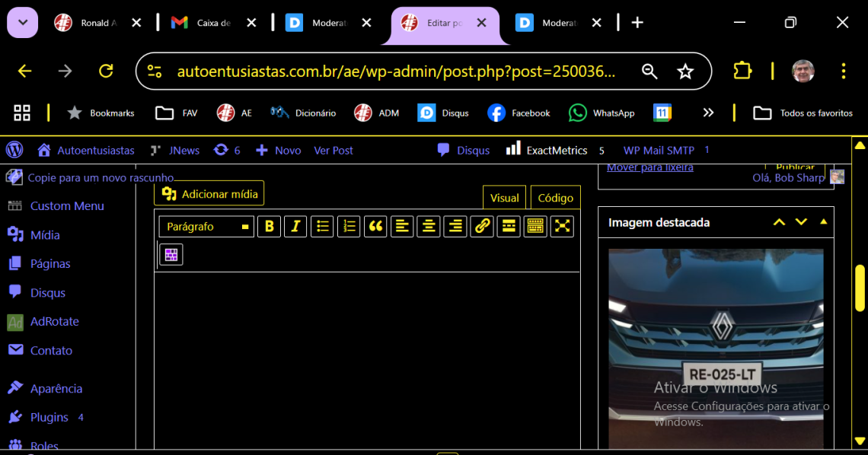Collapse the Imagem destacada panel
The width and height of the screenshot is (868, 455).
point(823,222)
